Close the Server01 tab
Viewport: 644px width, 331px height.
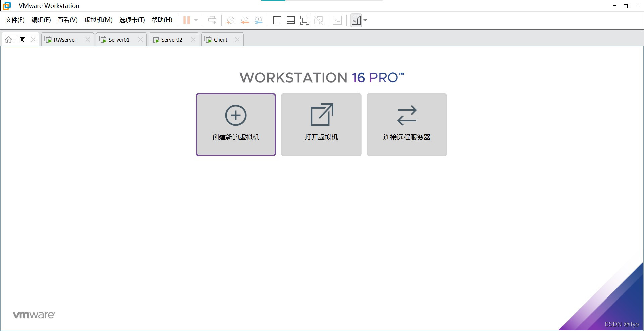click(x=140, y=40)
